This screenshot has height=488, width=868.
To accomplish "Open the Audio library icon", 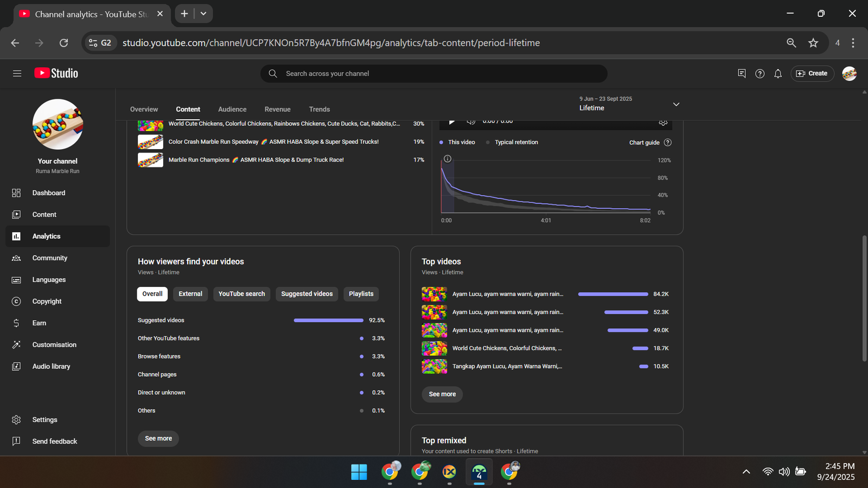I will pos(16,367).
